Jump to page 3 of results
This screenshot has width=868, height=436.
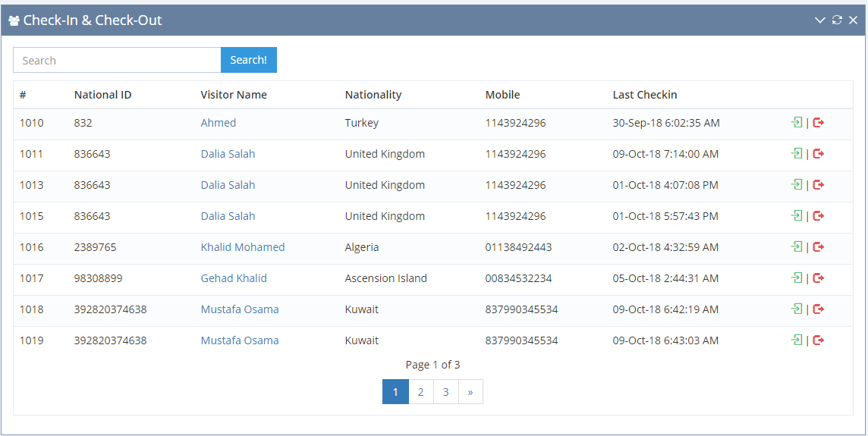pyautogui.click(x=445, y=392)
